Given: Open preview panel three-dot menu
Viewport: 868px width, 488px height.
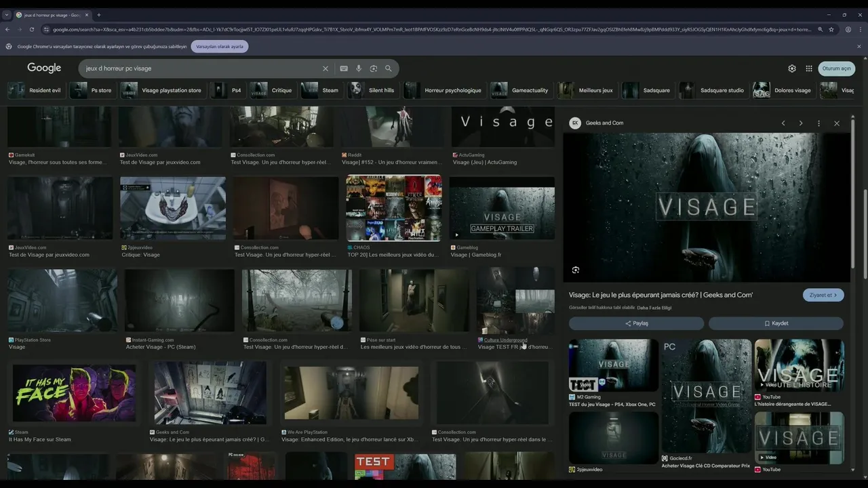Looking at the screenshot, I should [x=818, y=123].
